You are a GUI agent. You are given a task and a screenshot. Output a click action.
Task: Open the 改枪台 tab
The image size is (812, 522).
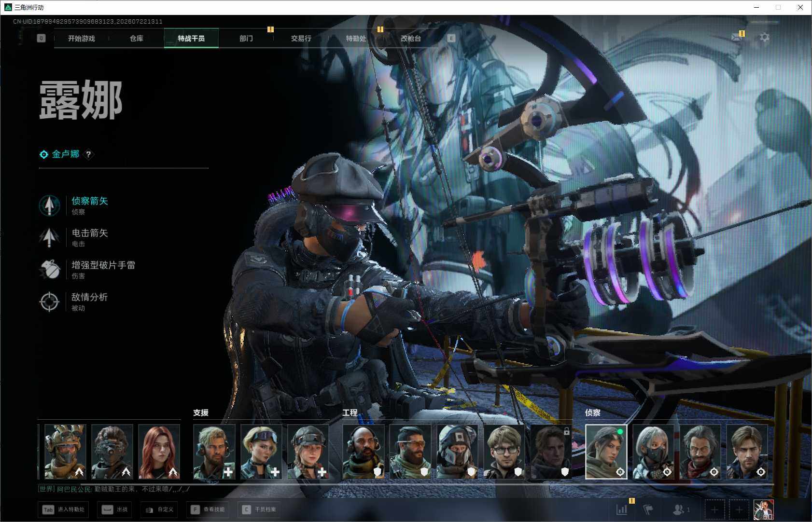point(411,38)
